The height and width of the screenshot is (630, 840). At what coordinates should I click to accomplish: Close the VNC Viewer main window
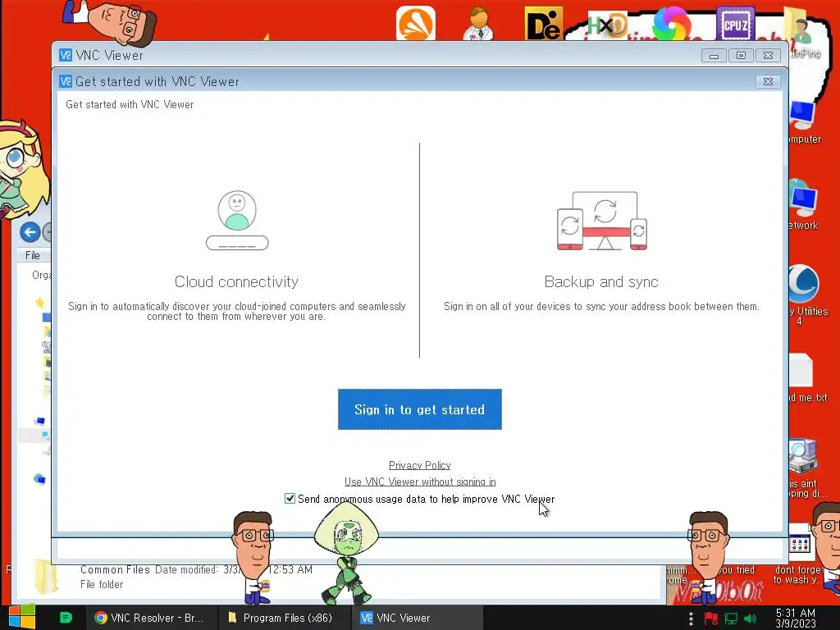coord(768,55)
